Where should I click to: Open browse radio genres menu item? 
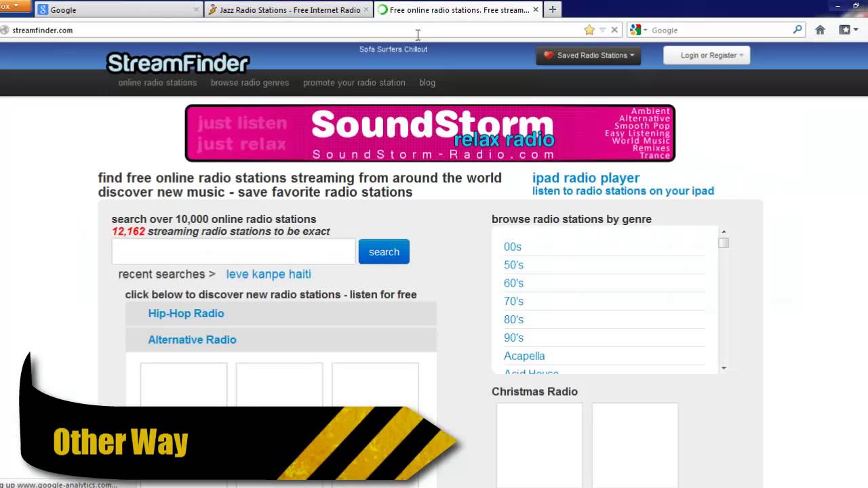(x=250, y=83)
